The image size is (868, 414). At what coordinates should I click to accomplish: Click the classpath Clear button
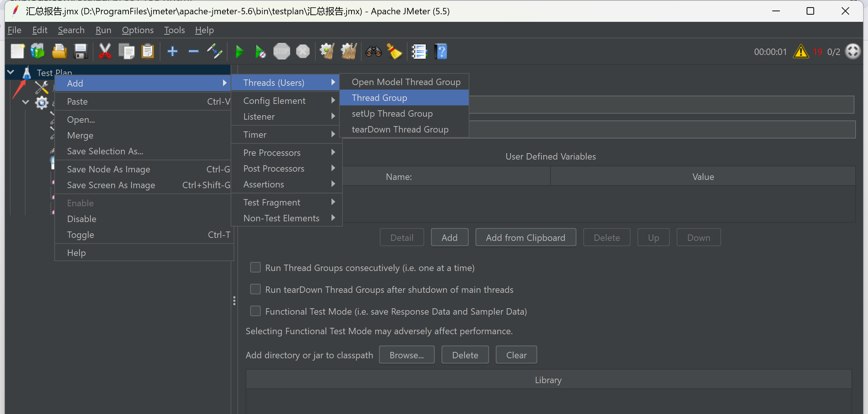tap(516, 355)
